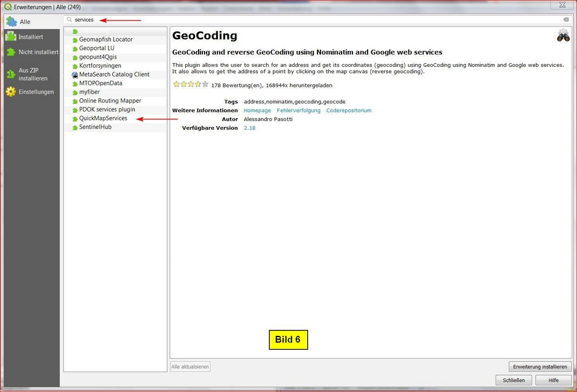Click the Aus ZIP installieren icon
Viewport: 577px width, 392px height.
coord(11,74)
